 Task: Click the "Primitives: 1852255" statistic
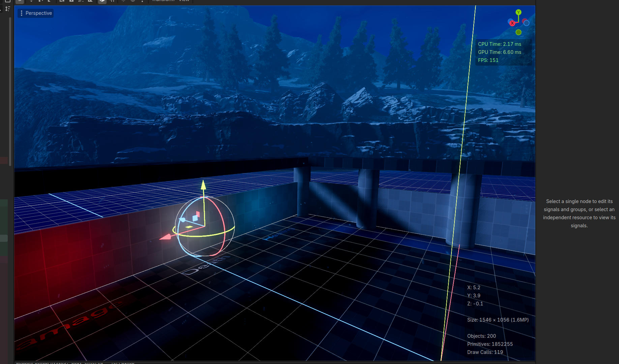pyautogui.click(x=490, y=344)
